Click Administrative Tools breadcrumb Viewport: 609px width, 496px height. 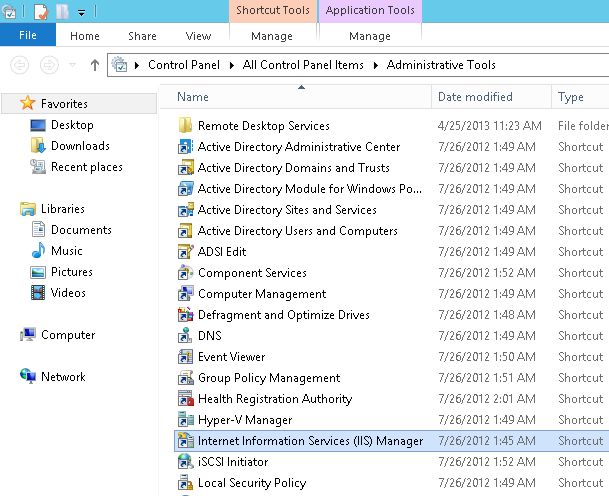click(x=441, y=64)
